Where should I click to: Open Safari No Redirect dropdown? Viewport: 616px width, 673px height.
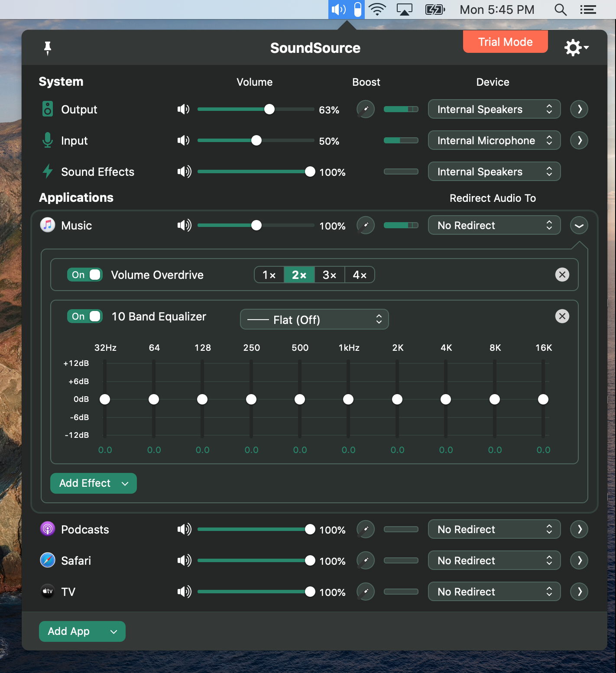click(494, 560)
